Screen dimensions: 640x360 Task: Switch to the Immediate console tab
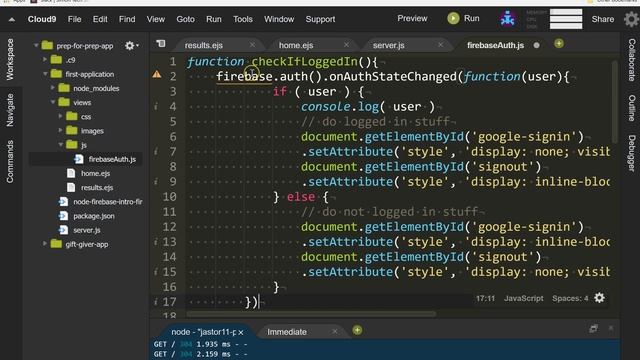(x=287, y=332)
